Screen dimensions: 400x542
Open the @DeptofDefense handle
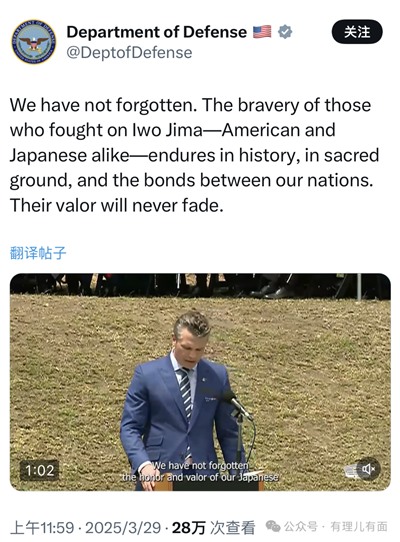129,53
